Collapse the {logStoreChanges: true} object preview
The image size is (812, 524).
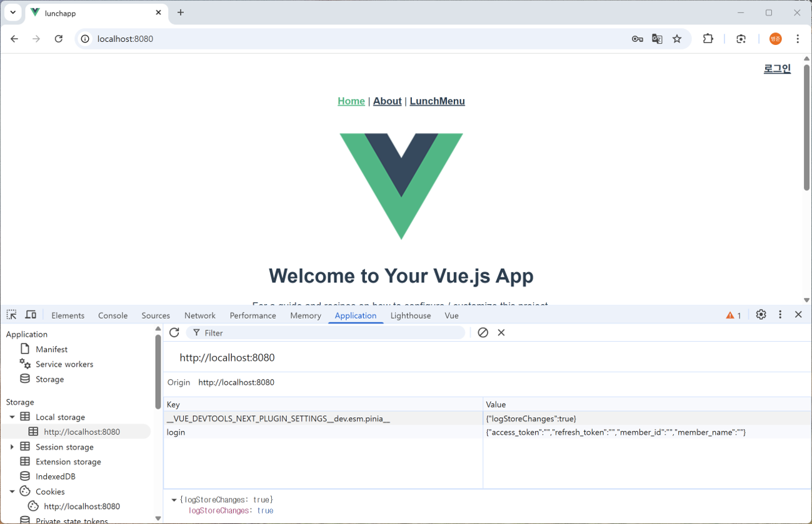[x=174, y=500]
